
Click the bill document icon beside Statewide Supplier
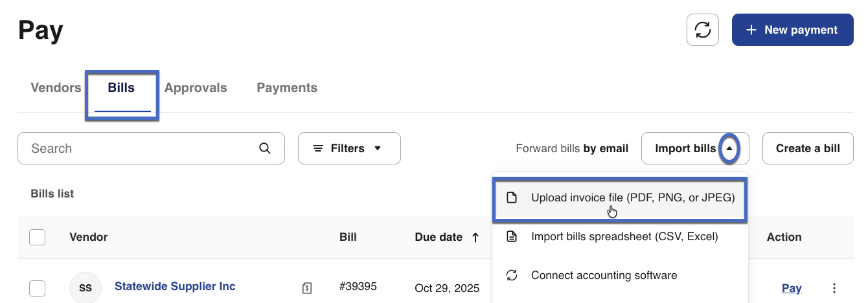[307, 287]
